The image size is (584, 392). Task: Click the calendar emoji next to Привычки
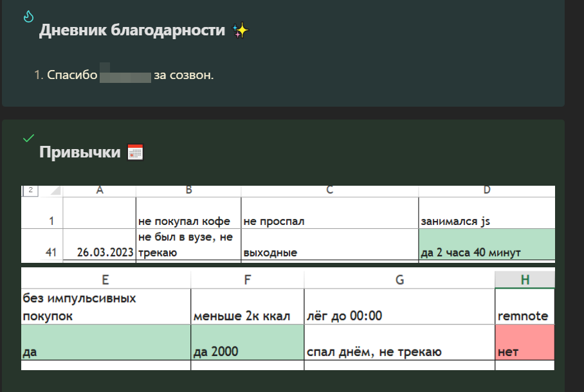point(135,152)
